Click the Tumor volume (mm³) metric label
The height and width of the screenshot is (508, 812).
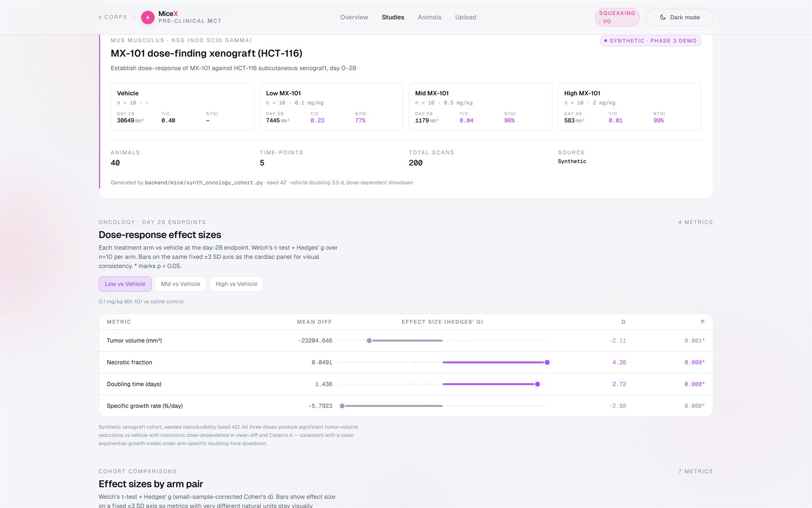click(134, 341)
